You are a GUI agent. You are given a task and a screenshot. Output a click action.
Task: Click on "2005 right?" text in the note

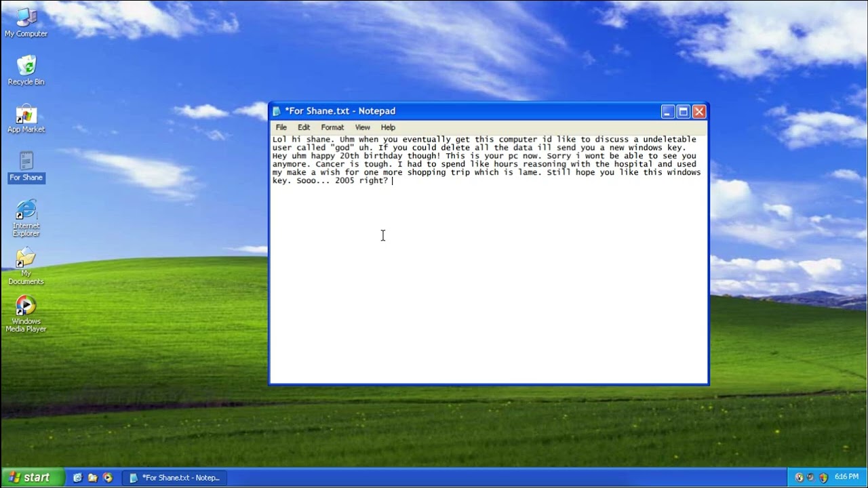[x=361, y=180]
